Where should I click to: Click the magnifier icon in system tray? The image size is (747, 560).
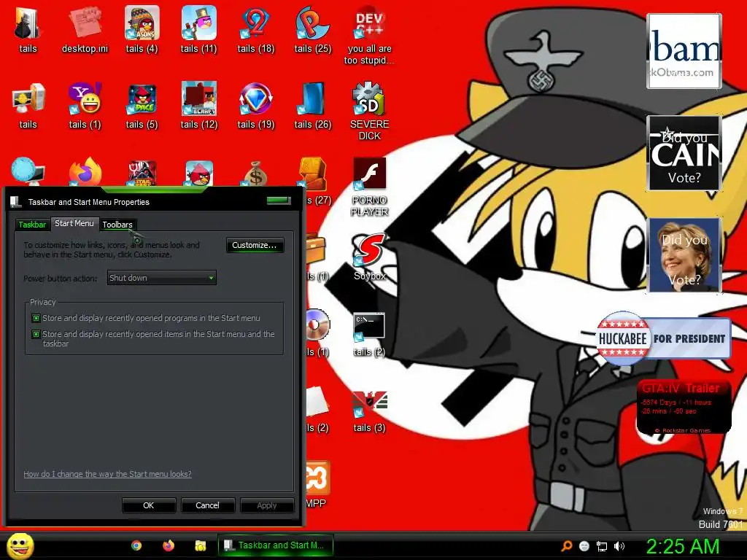(x=566, y=546)
